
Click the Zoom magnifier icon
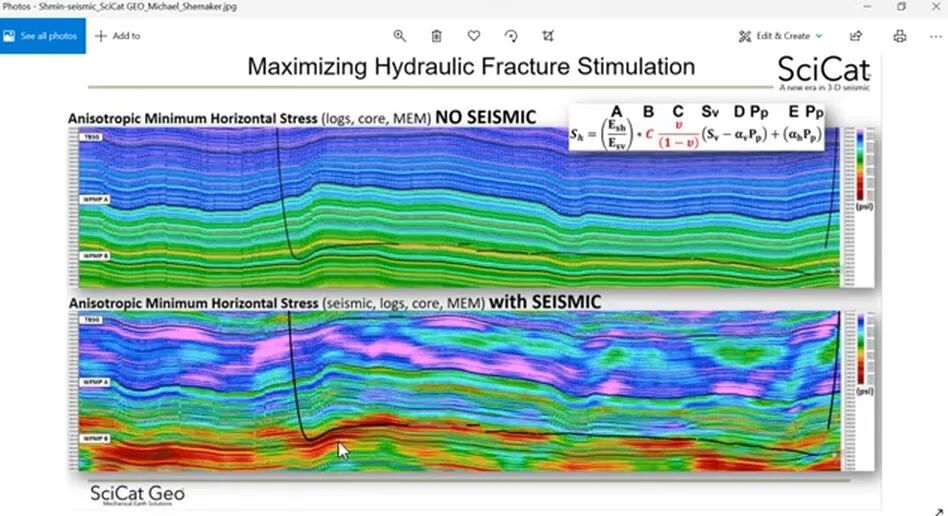(399, 36)
